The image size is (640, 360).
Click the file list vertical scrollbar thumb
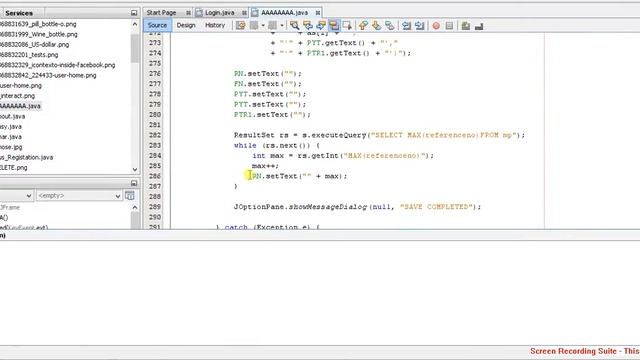click(x=135, y=48)
